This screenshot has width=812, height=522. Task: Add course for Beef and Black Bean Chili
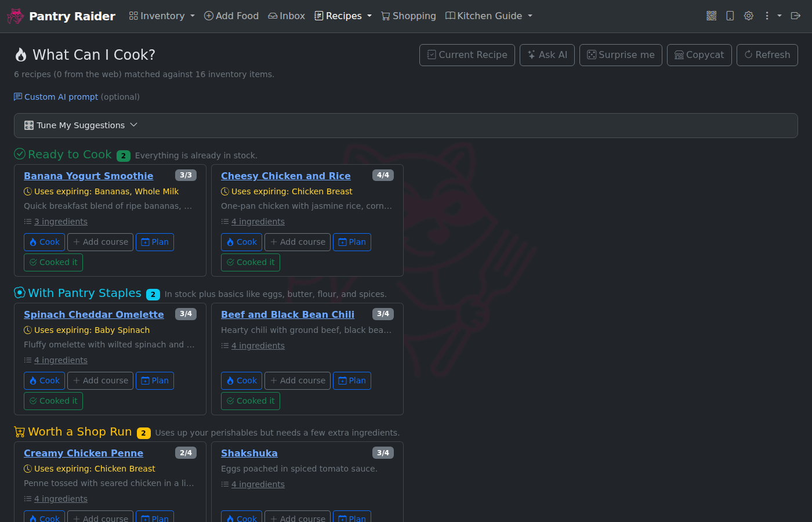point(298,380)
